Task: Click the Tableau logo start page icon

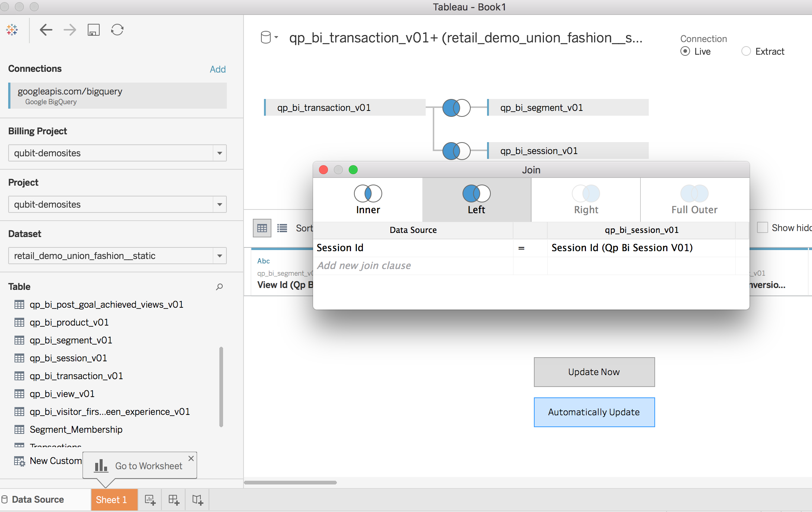Action: (12, 30)
